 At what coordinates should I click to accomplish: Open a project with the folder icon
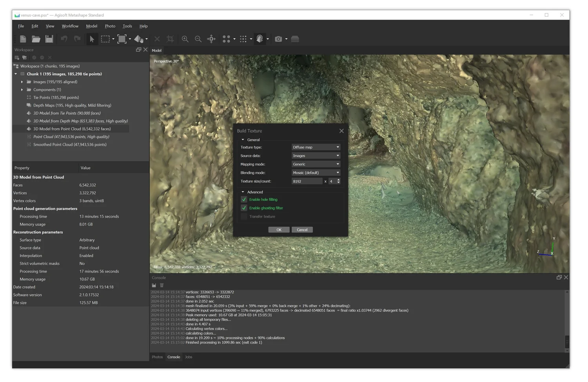36,39
